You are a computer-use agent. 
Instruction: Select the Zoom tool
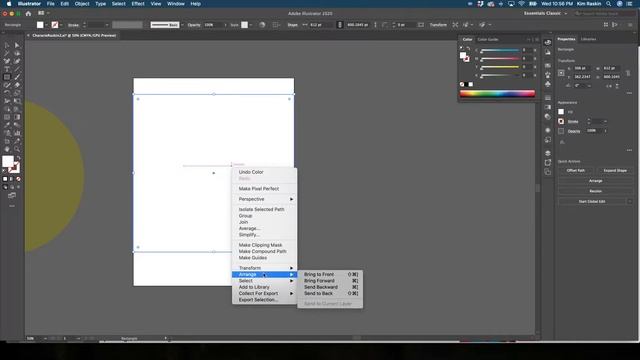tap(17, 149)
